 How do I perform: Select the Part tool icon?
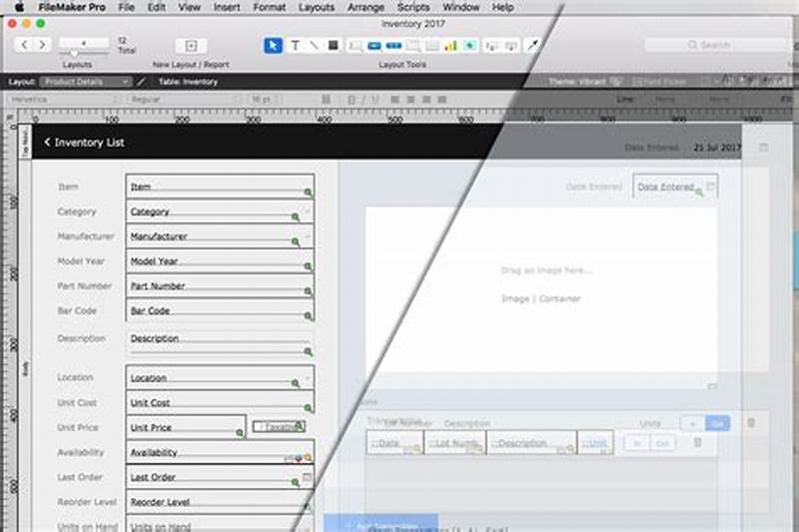(511, 46)
